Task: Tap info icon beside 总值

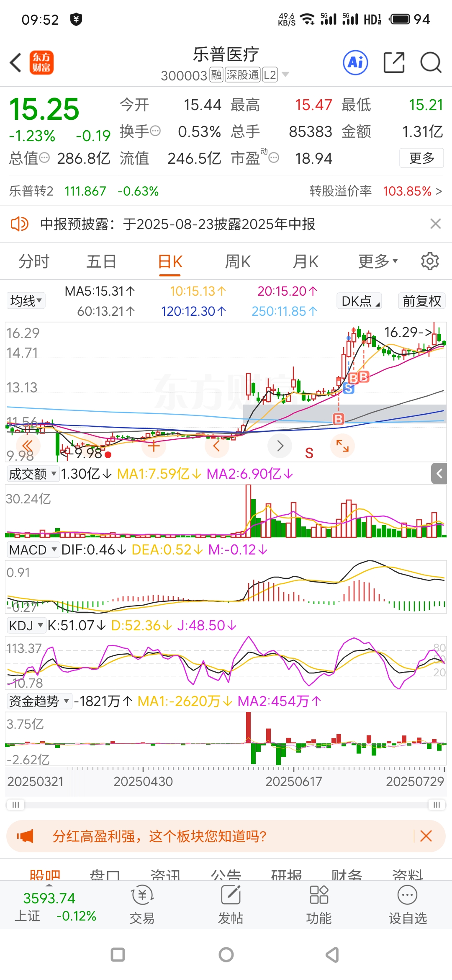Action: [x=44, y=158]
